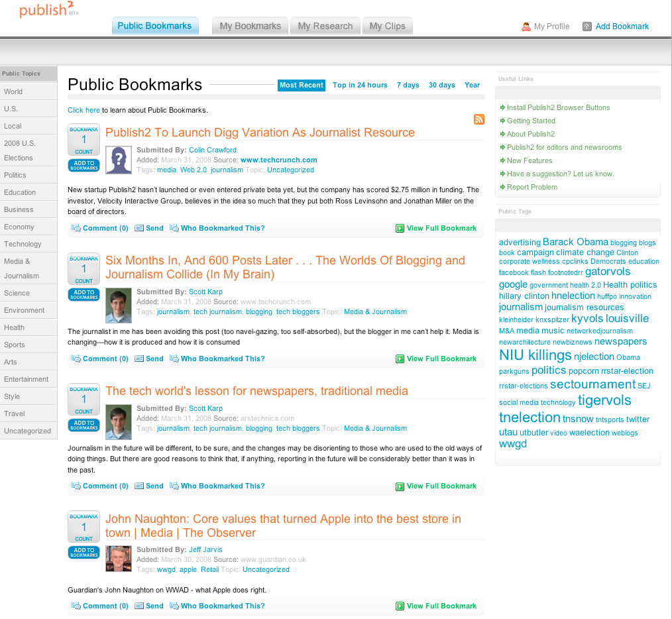Open the Uncategorized topic in sidebar
Viewport: 672px width, 619px height.
click(28, 431)
